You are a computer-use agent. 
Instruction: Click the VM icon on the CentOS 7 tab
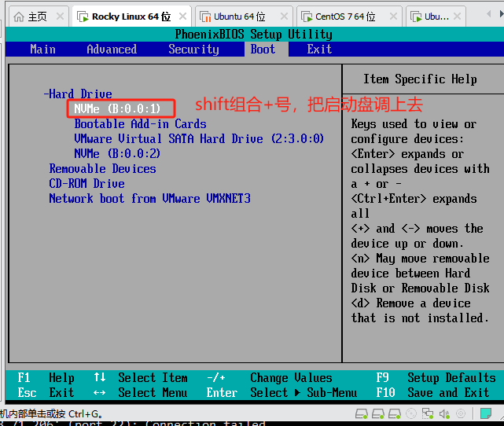307,17
